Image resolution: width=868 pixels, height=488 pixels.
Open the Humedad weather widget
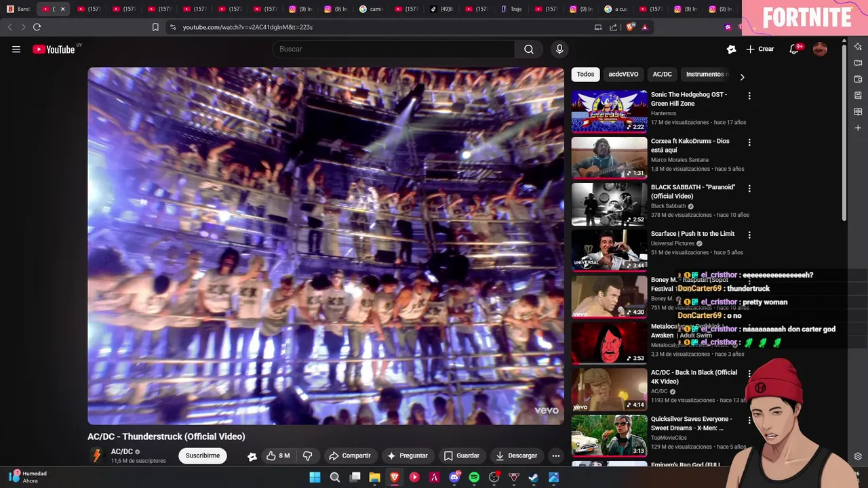(x=28, y=477)
